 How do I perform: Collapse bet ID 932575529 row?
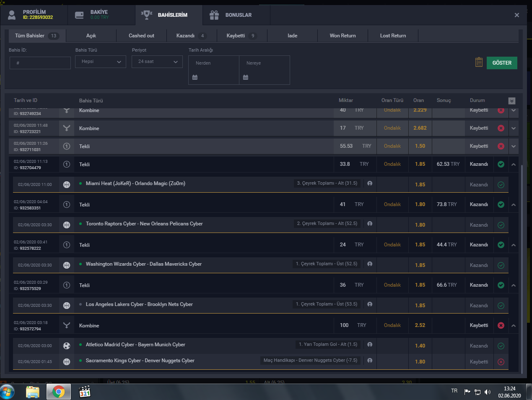tap(514, 285)
